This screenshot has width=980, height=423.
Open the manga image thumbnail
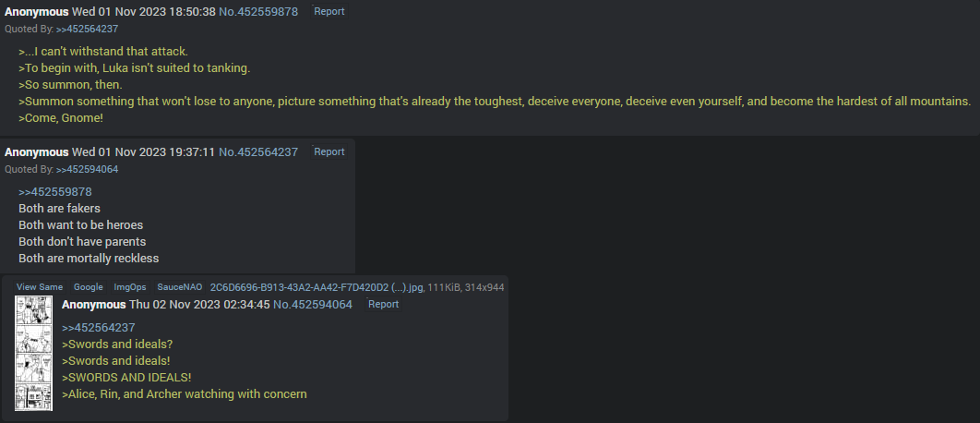[34, 354]
